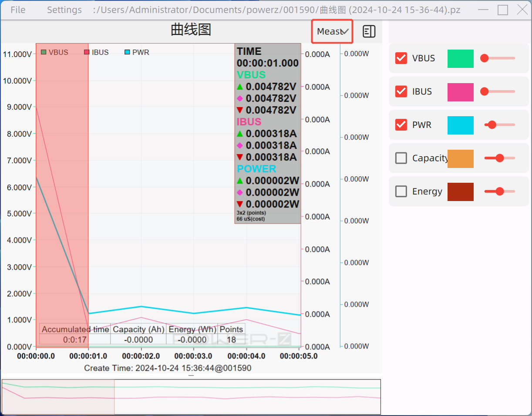Image resolution: width=532 pixels, height=416 pixels.
Task: Disable the IBUS curve checkbox
Action: 401,91
